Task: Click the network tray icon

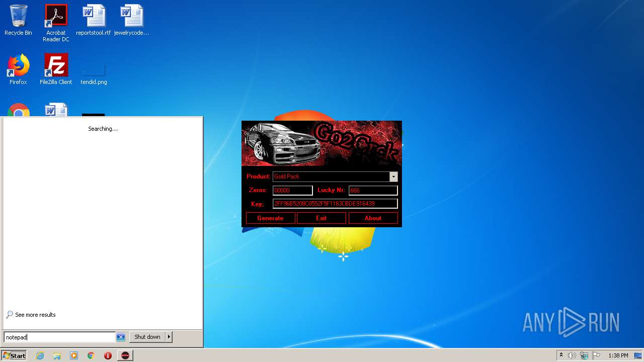Action: (x=584, y=355)
